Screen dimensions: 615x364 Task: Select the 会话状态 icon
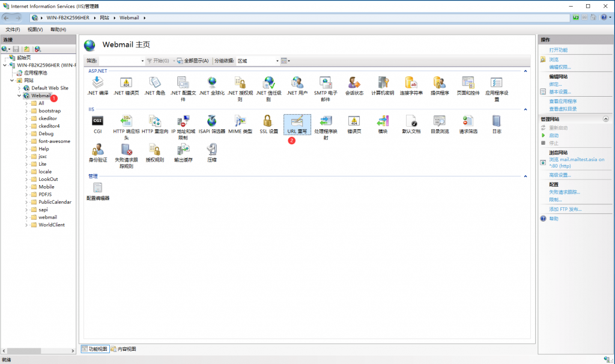click(354, 86)
